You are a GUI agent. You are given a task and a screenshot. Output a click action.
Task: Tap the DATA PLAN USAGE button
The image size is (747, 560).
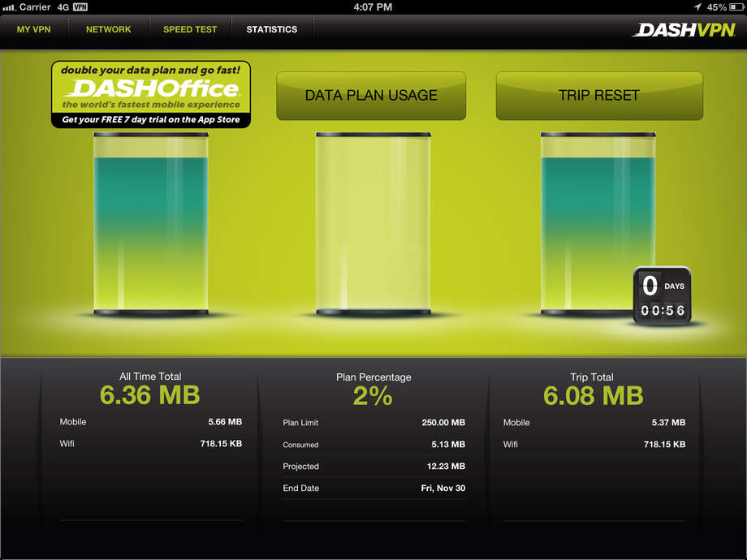(371, 96)
